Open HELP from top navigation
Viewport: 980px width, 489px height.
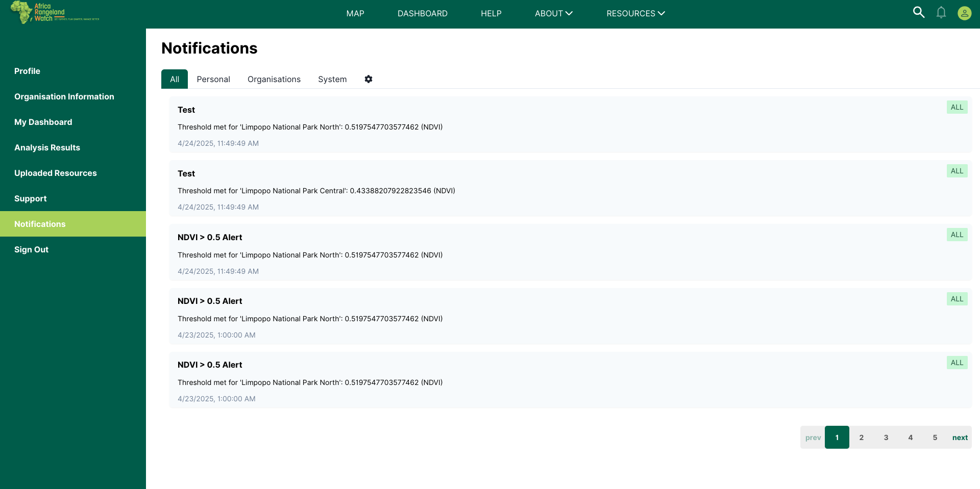click(x=491, y=13)
